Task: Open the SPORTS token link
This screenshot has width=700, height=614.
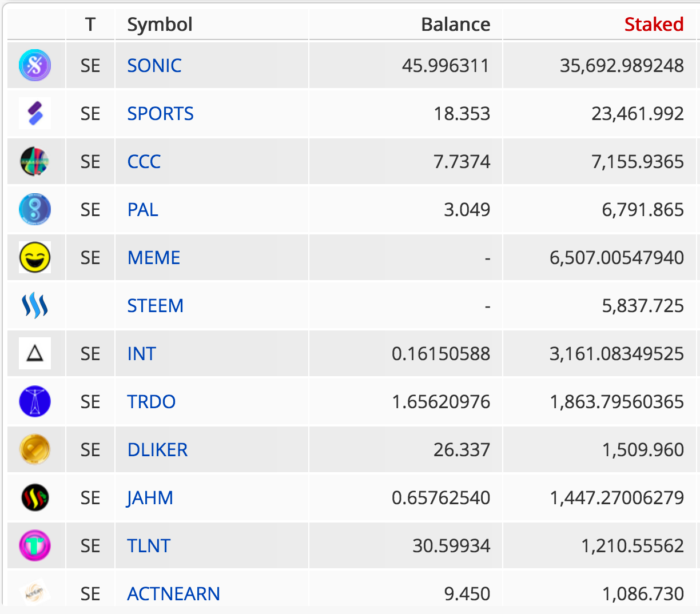Action: (160, 114)
